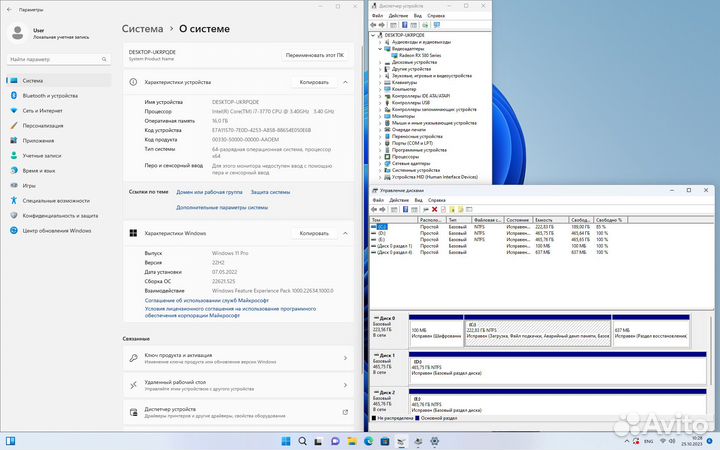Open Действие menu in Device Manager

(398, 16)
